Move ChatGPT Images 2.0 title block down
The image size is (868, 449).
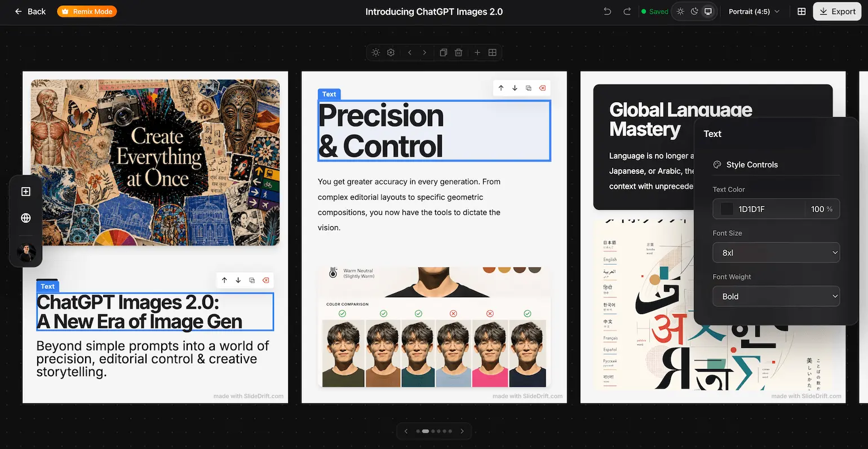[238, 280]
